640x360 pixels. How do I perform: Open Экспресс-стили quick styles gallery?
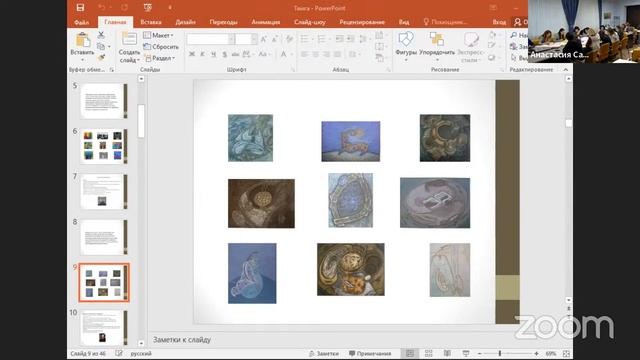coord(470,47)
